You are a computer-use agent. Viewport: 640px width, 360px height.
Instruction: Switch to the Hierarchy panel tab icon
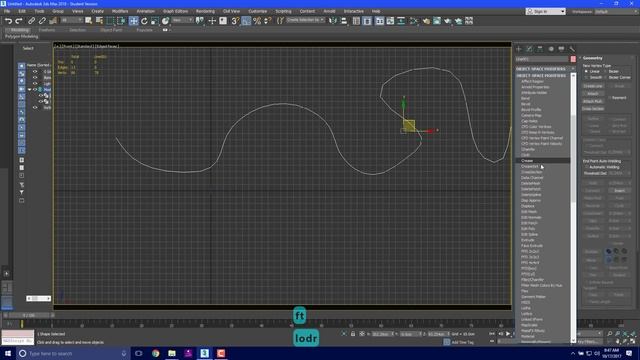540,49
